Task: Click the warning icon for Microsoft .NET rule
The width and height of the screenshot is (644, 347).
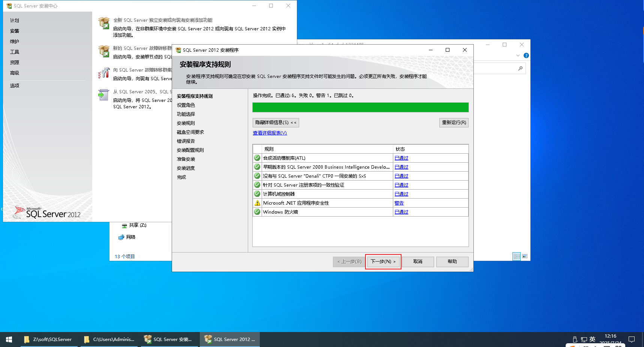Action: [x=257, y=203]
